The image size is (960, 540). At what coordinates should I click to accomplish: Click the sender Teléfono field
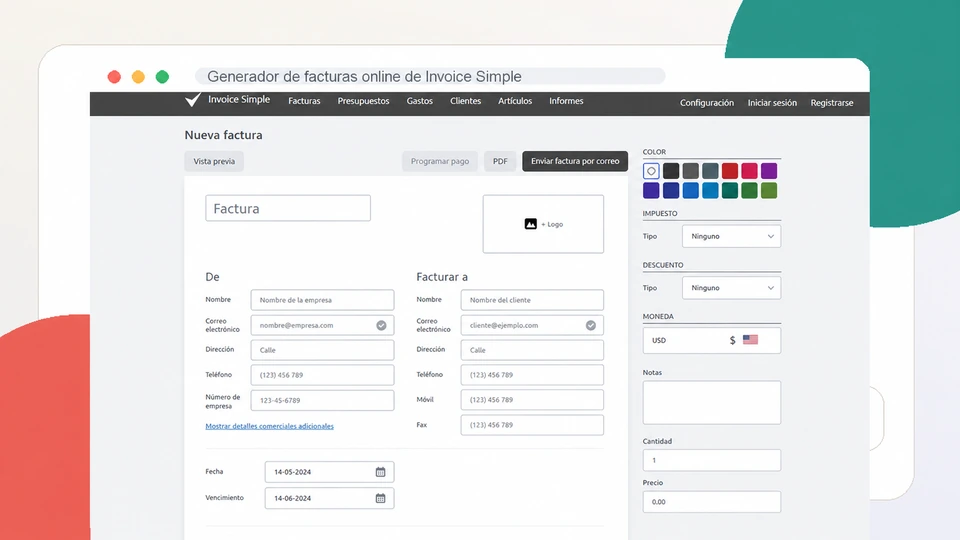tap(322, 375)
